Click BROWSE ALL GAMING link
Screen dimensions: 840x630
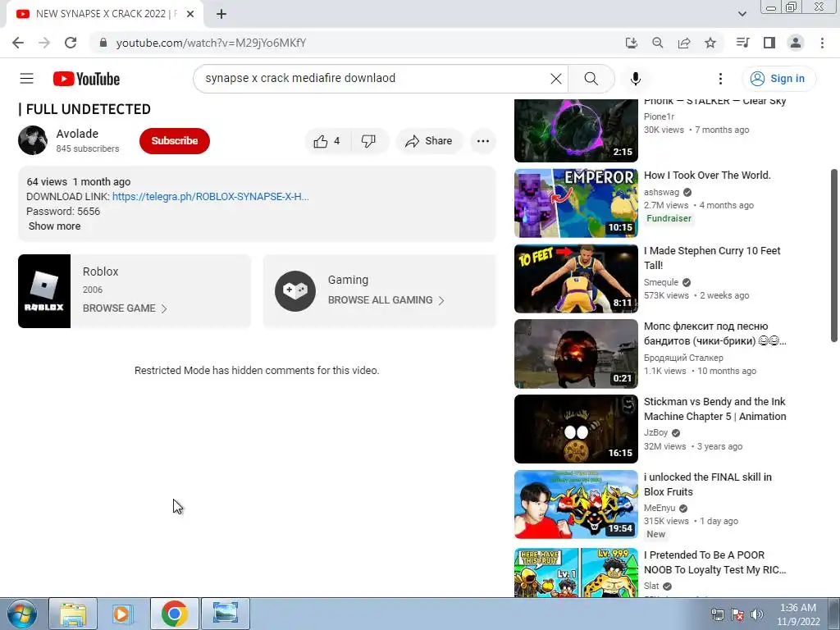point(386,300)
